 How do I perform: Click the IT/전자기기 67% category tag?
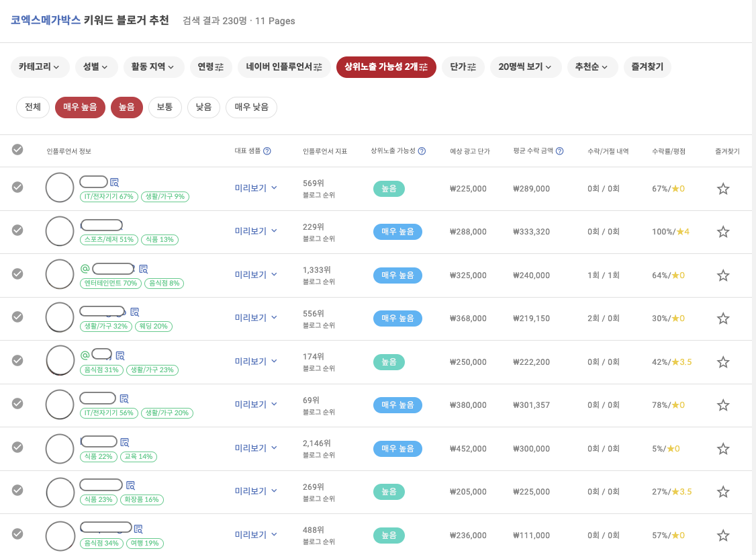point(109,196)
